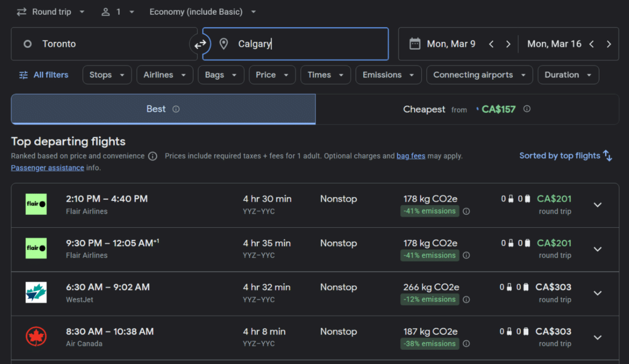Viewport: 629px width, 364px height.
Task: Swap origin and destination cities
Action: (x=200, y=44)
